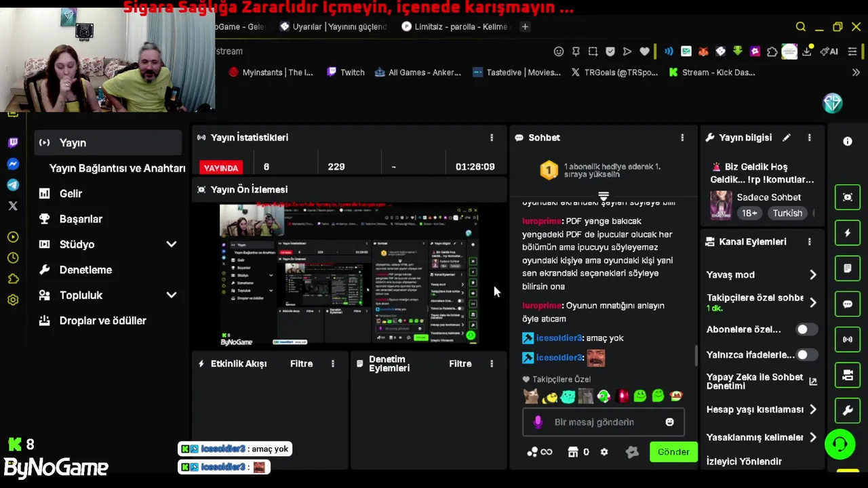This screenshot has width=868, height=488.
Task: Click the Bir mesaj gönderin input field
Action: 604,422
